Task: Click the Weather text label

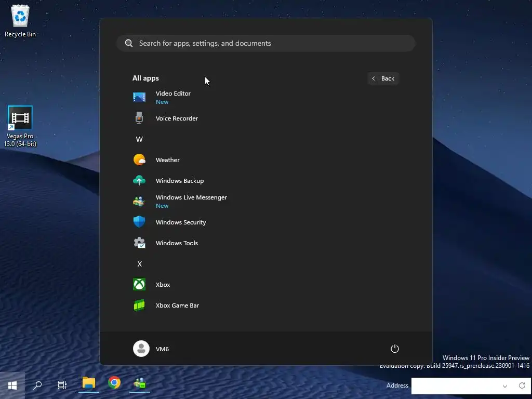Action: coord(168,160)
